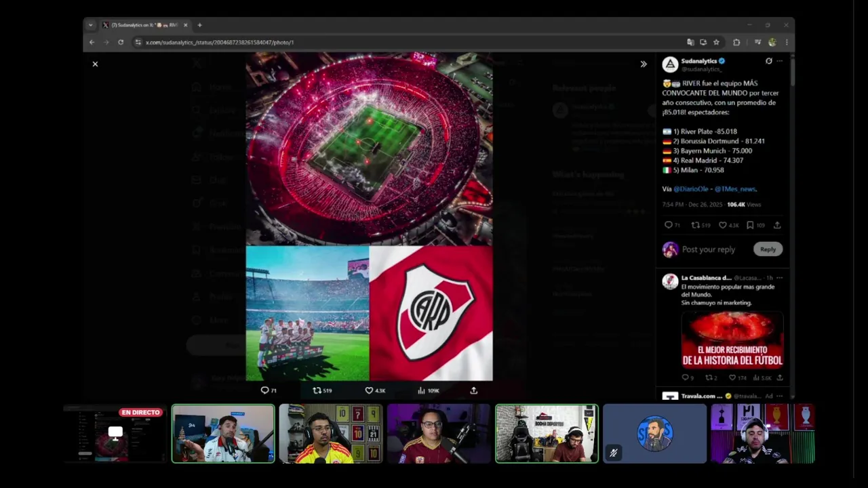The image size is (868, 488).
Task: Click the 7:54 PM Dec 26, 2025 timestamp
Action: pos(692,205)
